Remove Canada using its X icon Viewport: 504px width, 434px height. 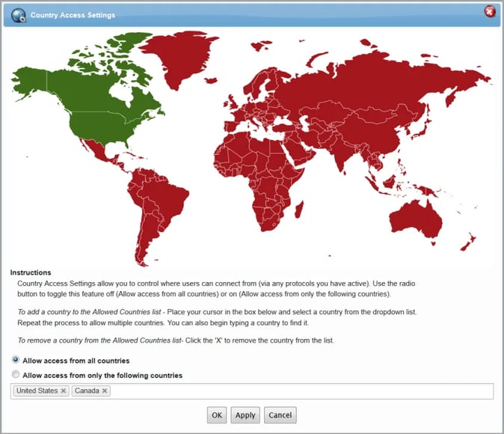pyautogui.click(x=105, y=391)
